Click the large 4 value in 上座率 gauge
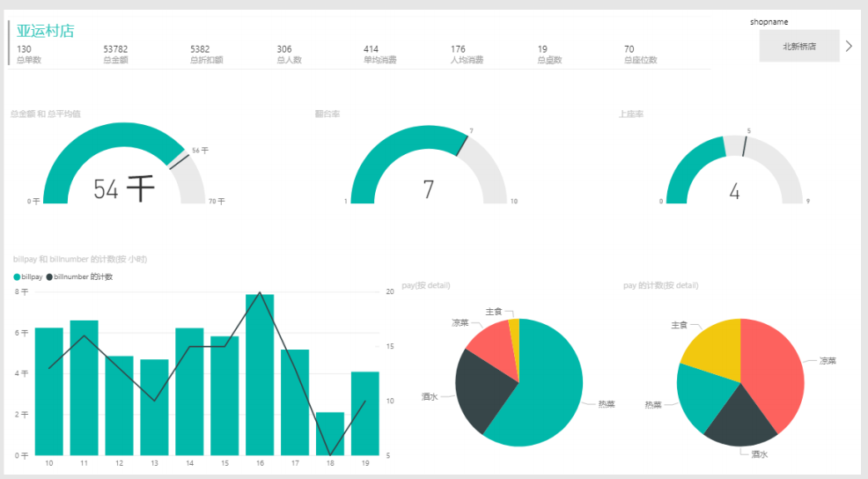The image size is (868, 479). pyautogui.click(x=734, y=192)
